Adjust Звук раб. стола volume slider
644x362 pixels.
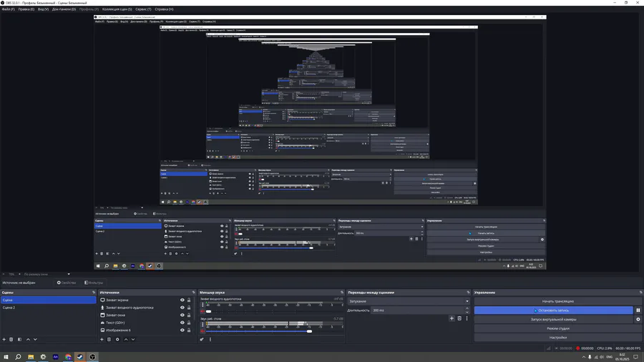pyautogui.click(x=309, y=331)
